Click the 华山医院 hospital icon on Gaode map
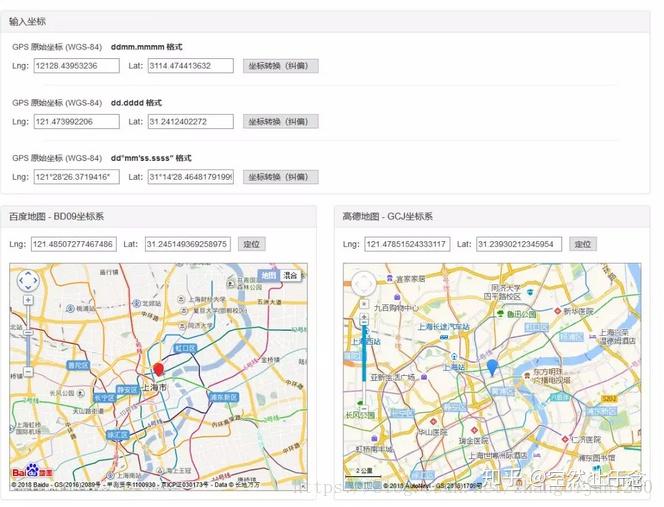Viewport: 664px width, 507px height. coord(434,422)
